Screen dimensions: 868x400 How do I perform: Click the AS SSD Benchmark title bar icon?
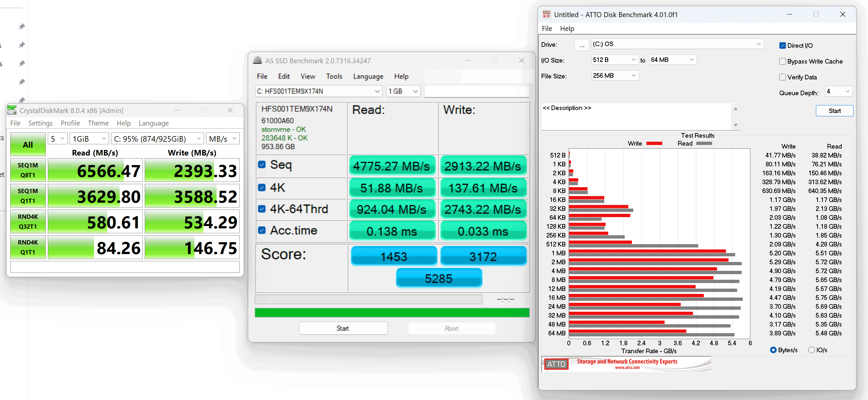point(257,60)
